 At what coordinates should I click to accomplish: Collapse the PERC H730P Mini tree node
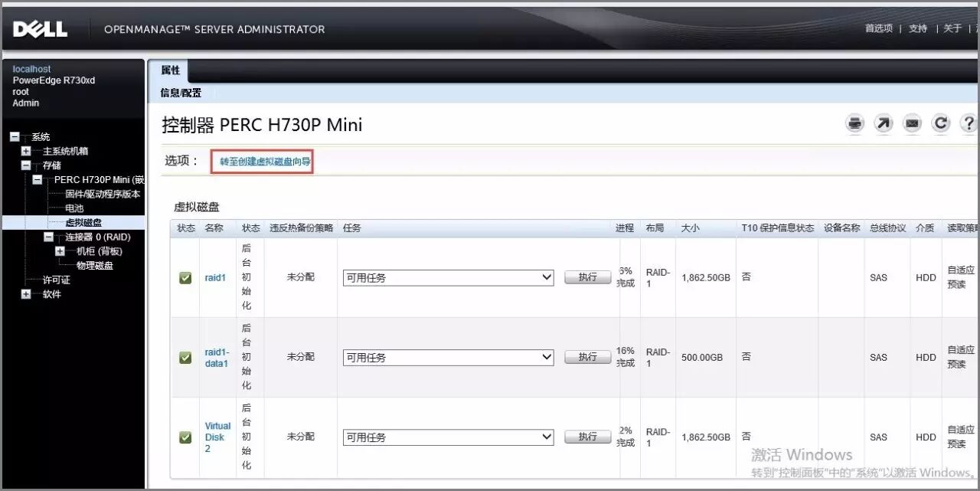tap(38, 180)
